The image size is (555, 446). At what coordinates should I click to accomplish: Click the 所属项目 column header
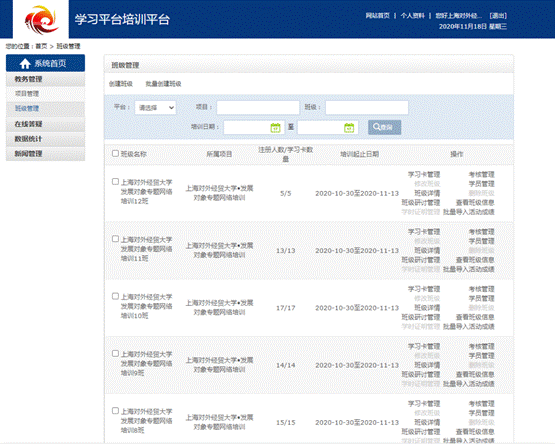pyautogui.click(x=219, y=154)
